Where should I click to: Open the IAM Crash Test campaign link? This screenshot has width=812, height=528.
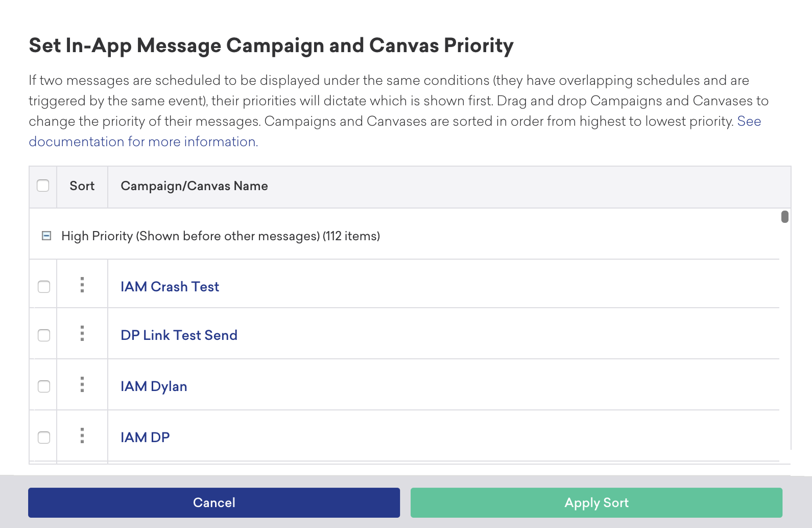coord(170,287)
